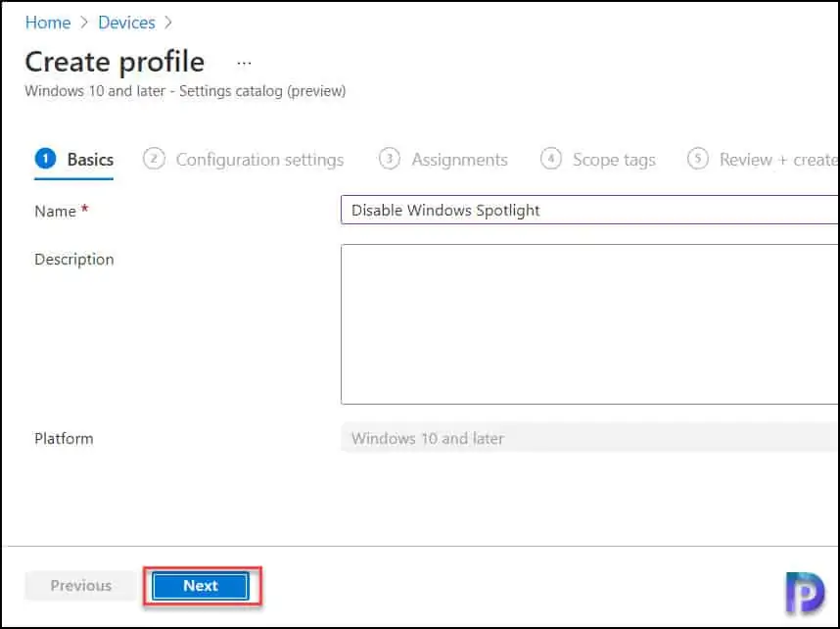Click the Name input field

(x=589, y=210)
